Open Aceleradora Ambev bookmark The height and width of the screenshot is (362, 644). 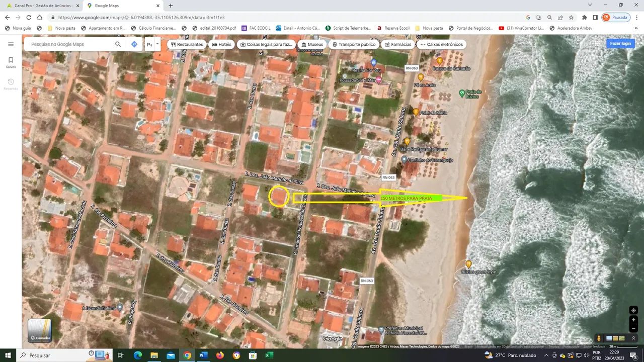(x=571, y=28)
